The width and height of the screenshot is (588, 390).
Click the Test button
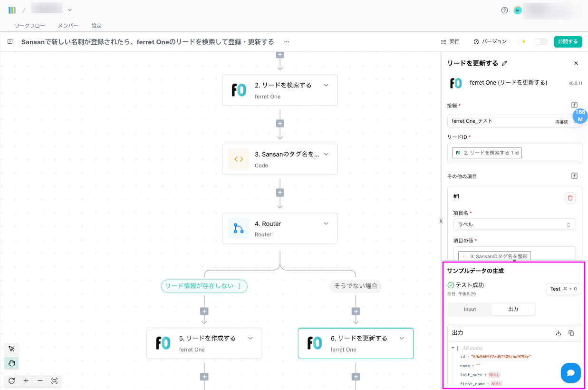click(x=563, y=289)
